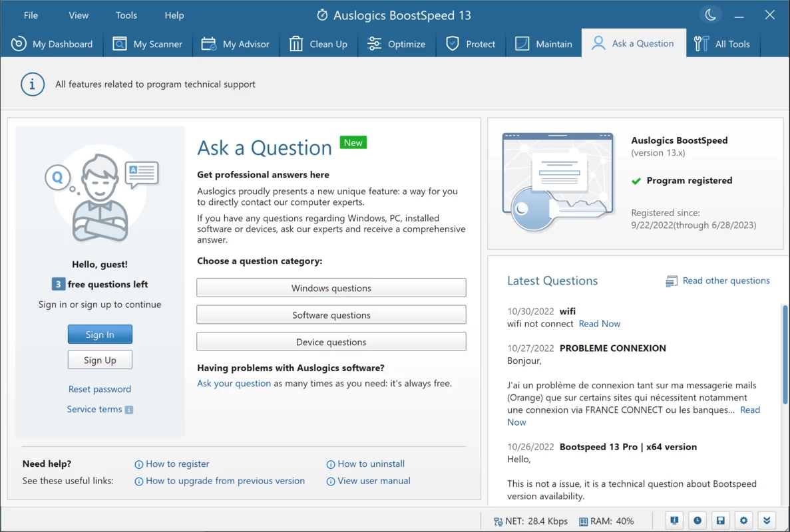Click the list icon beside Read other questions
Viewport: 790px width, 532px height.
pyautogui.click(x=672, y=281)
